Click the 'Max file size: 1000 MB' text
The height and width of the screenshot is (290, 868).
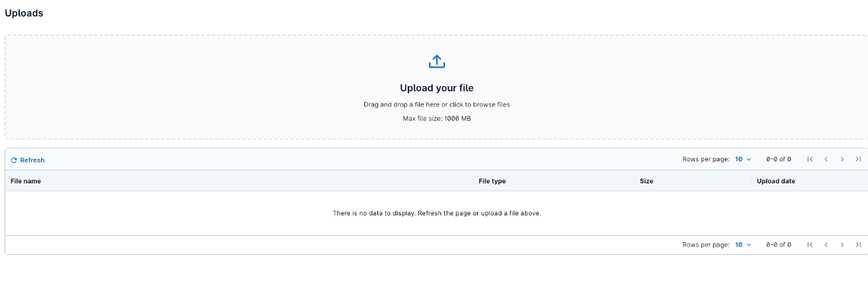[437, 119]
